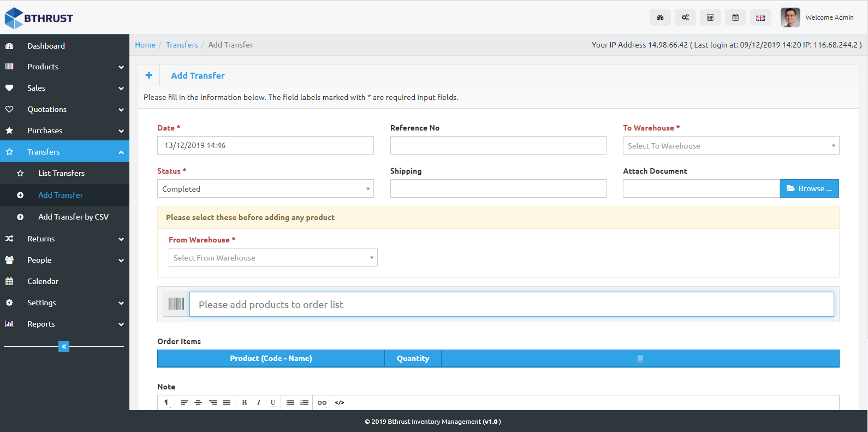
Task: Expand the People menu chevron
Action: pyautogui.click(x=121, y=261)
